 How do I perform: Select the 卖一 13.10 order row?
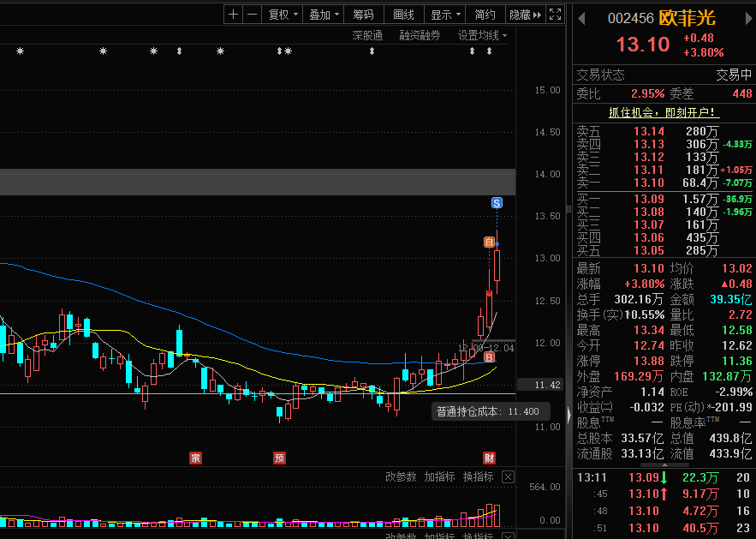click(x=664, y=183)
